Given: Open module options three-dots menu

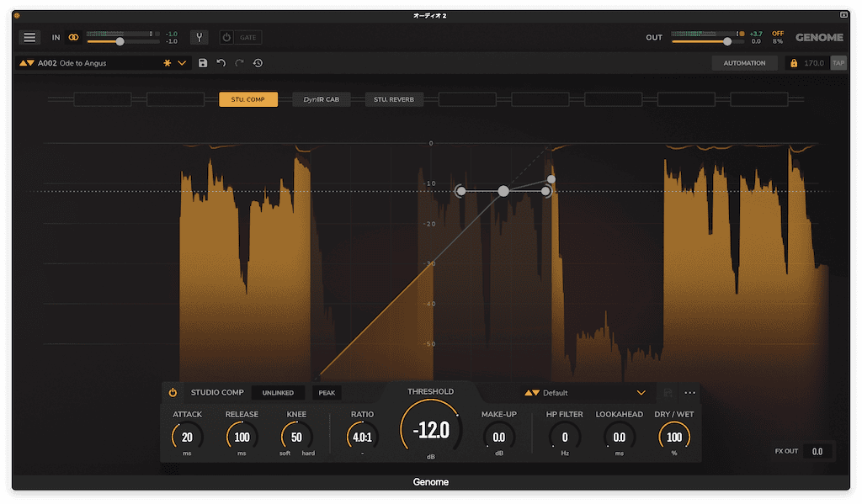Looking at the screenshot, I should pyautogui.click(x=690, y=393).
